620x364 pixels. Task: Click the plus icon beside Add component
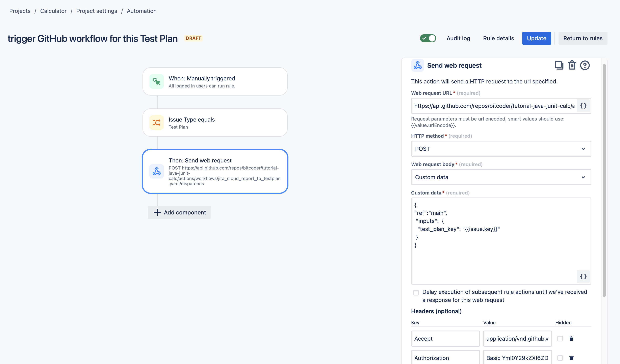pyautogui.click(x=157, y=212)
